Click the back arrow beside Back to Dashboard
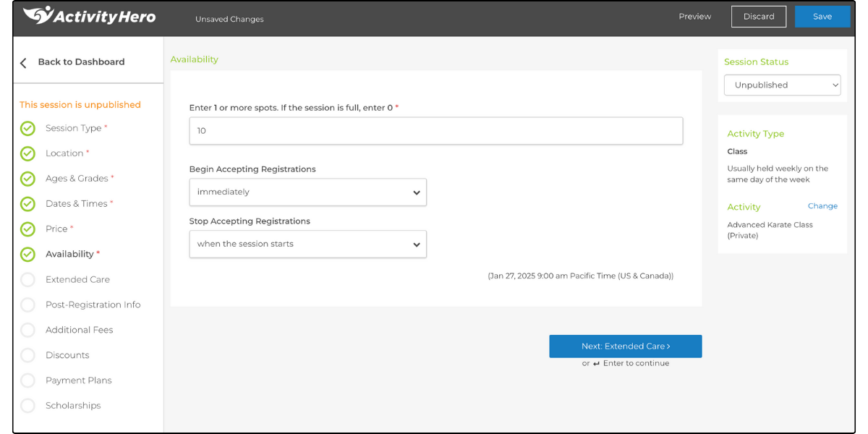The image size is (868, 434). point(23,63)
